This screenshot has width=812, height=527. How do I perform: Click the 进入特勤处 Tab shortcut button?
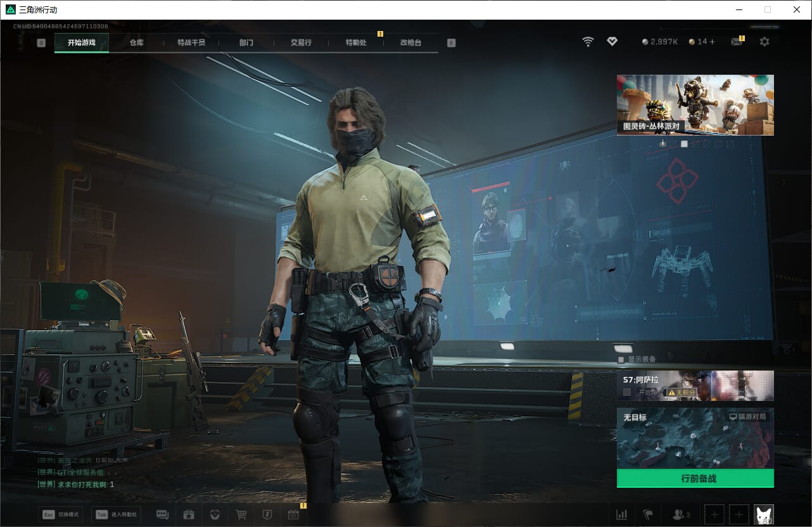(116, 514)
